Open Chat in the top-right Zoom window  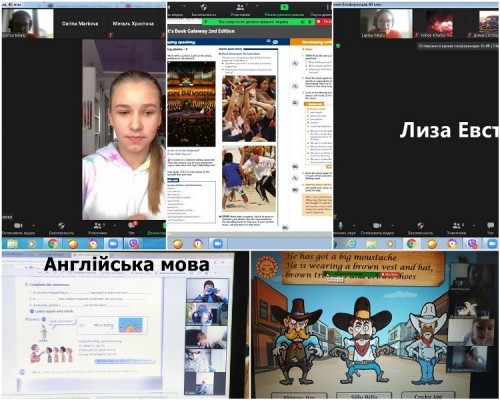491,229
